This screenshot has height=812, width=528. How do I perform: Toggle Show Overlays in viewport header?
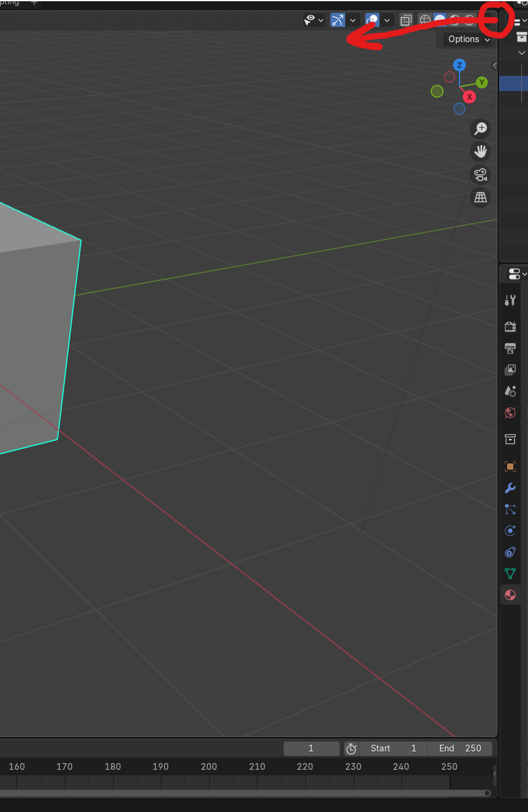[372, 20]
